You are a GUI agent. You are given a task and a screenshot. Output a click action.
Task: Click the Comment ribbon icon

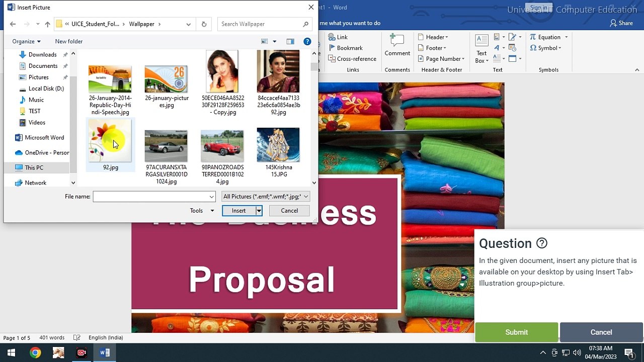[x=397, y=45]
